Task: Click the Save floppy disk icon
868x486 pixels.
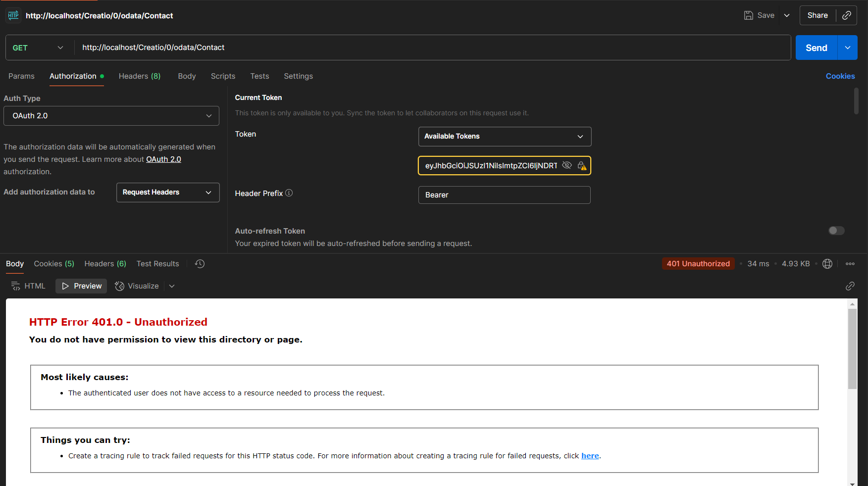Action: pyautogui.click(x=749, y=15)
